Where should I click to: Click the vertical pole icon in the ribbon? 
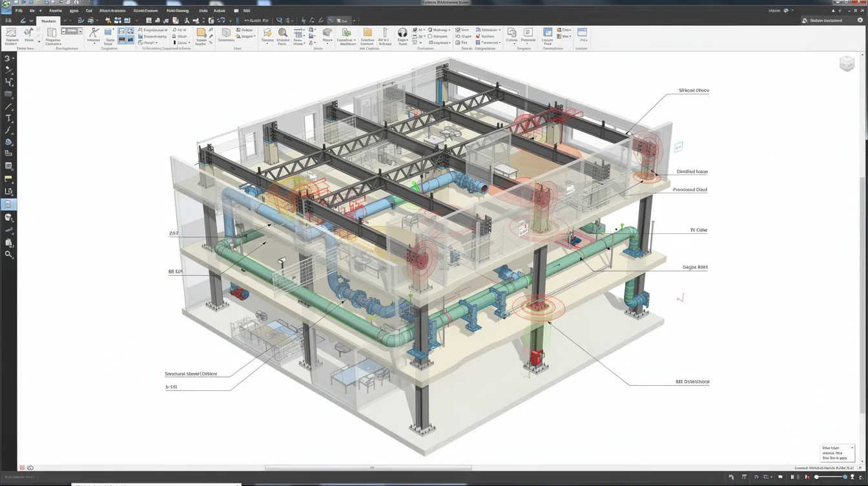click(x=384, y=33)
